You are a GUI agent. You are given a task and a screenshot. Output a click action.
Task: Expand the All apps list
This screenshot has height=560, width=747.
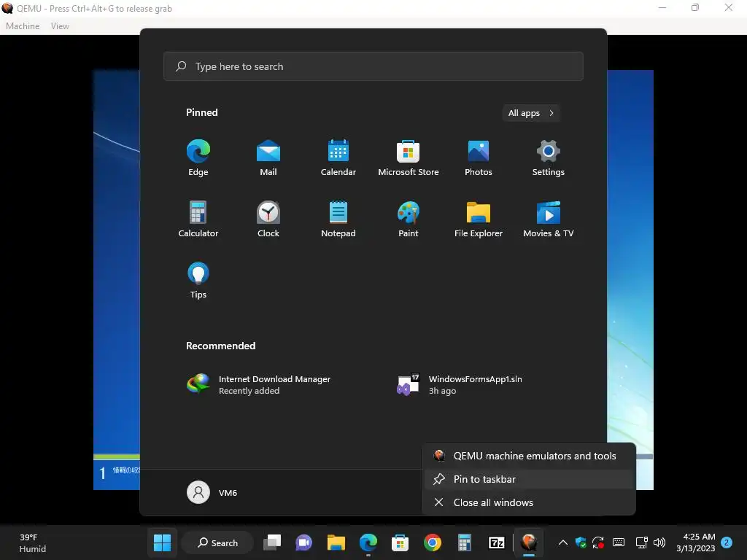click(x=531, y=113)
